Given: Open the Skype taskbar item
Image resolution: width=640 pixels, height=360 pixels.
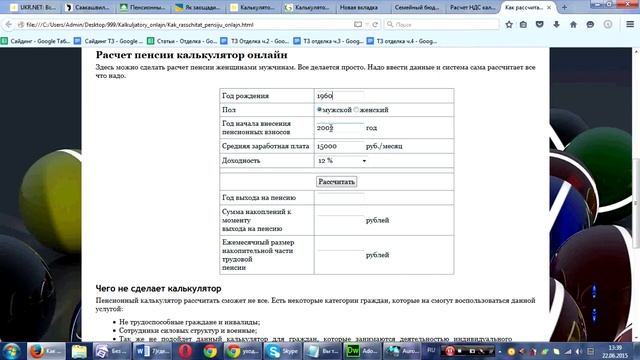Looking at the screenshot, I should 282,351.
